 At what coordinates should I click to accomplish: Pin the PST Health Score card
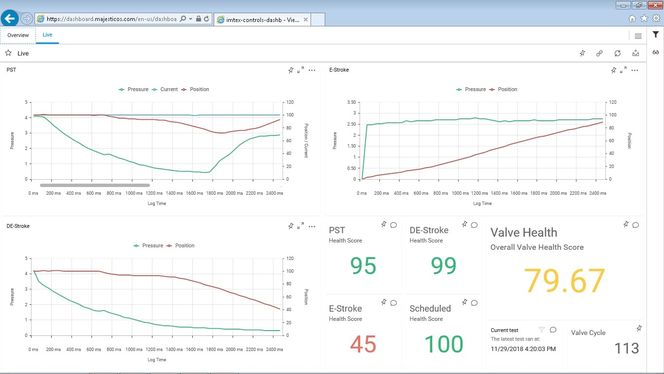click(384, 224)
